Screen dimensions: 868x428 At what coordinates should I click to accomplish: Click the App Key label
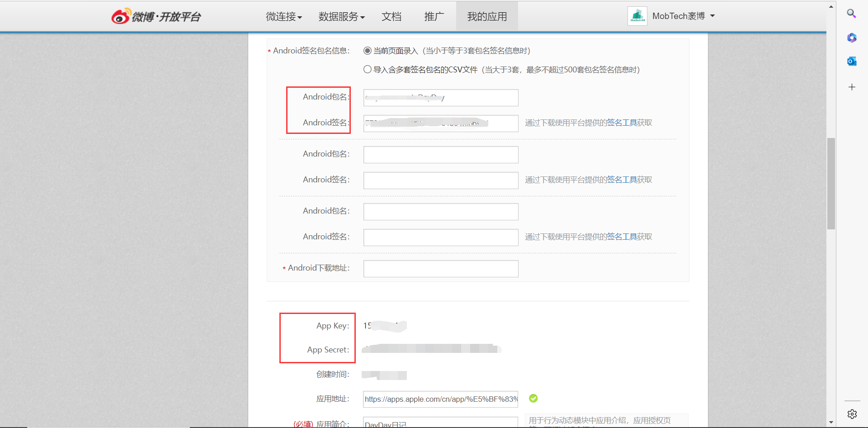pyautogui.click(x=333, y=326)
